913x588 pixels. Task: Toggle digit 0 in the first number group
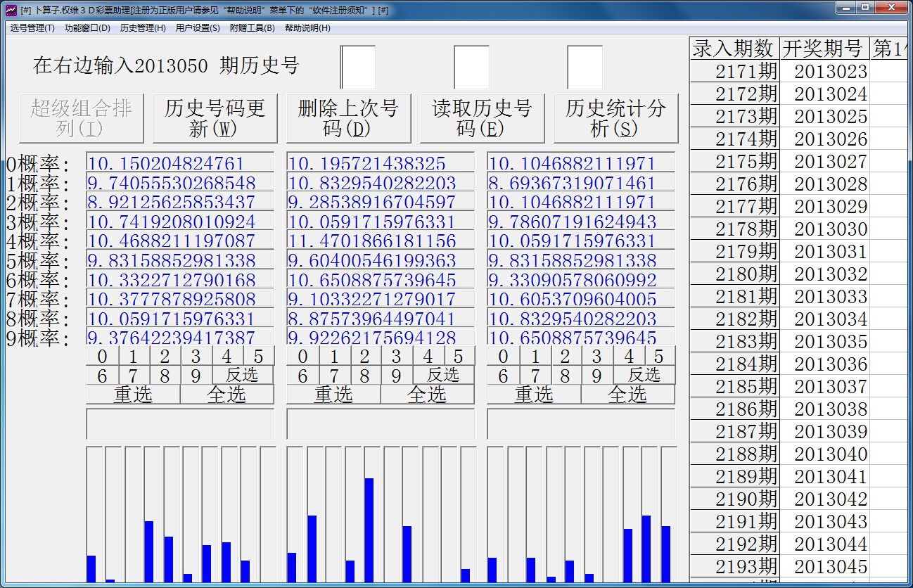[x=102, y=356]
